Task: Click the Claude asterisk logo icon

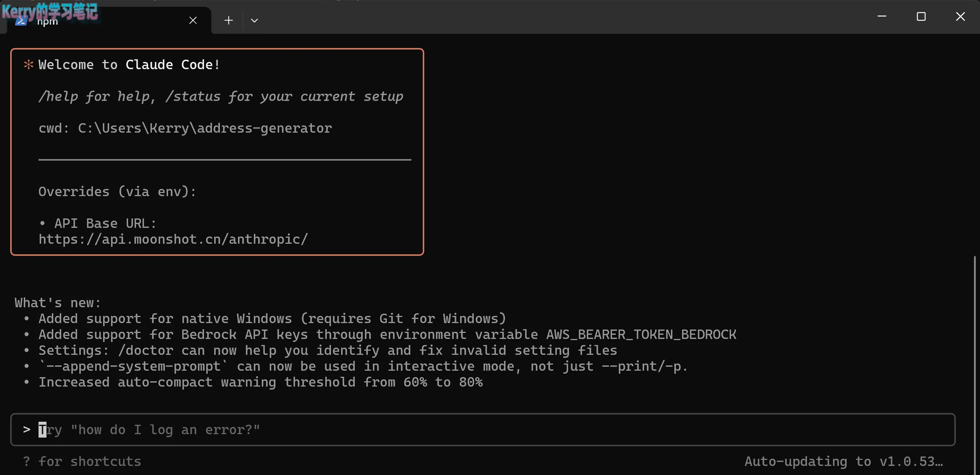Action: point(29,65)
